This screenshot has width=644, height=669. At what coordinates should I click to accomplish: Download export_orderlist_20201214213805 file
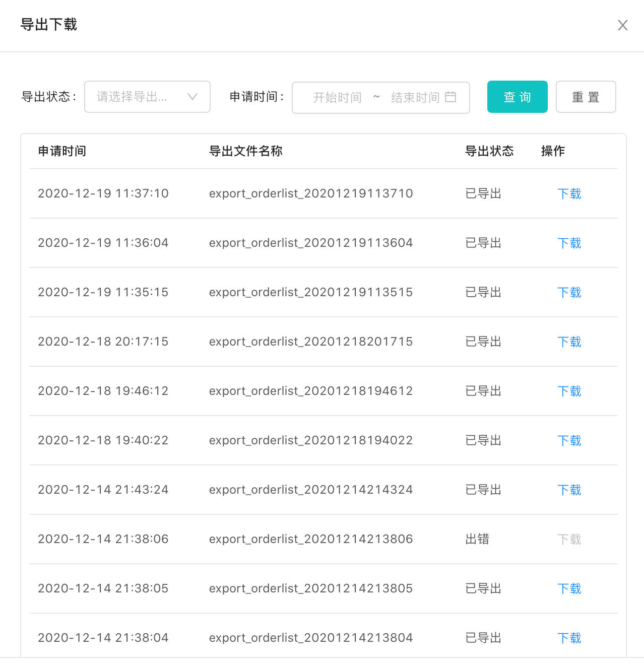click(569, 589)
